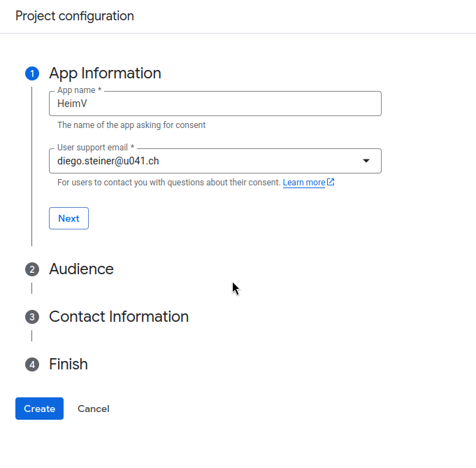Expand the Contact Information step
The width and height of the screenshot is (476, 468).
pyautogui.click(x=119, y=317)
